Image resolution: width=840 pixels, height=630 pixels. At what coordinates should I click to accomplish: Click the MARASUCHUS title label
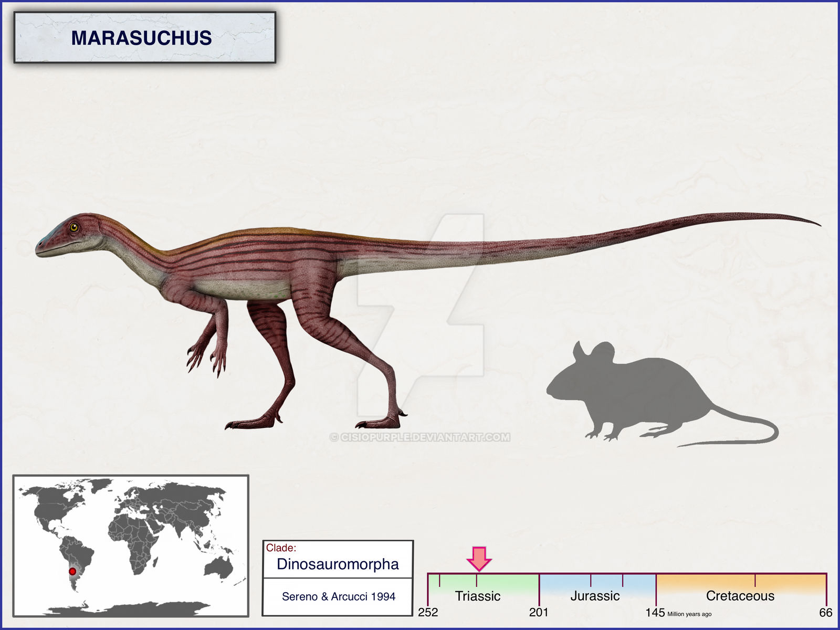point(142,38)
